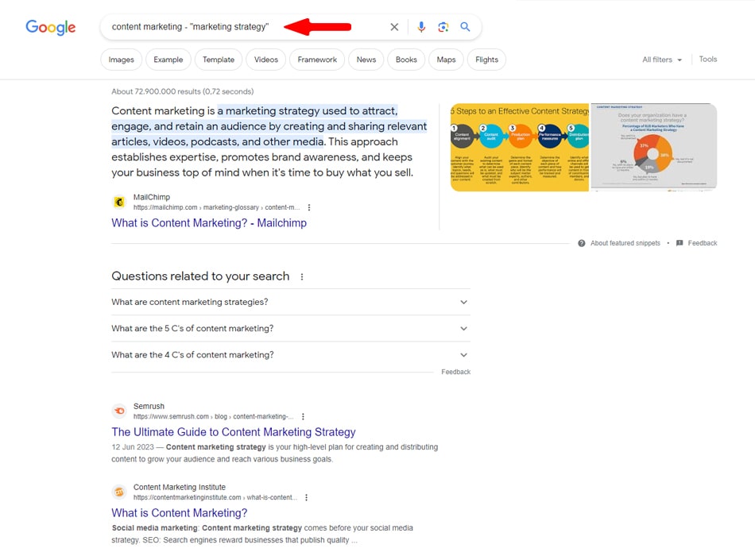Submit search with magnifying glass icon
The height and width of the screenshot is (560, 755).
pyautogui.click(x=465, y=27)
